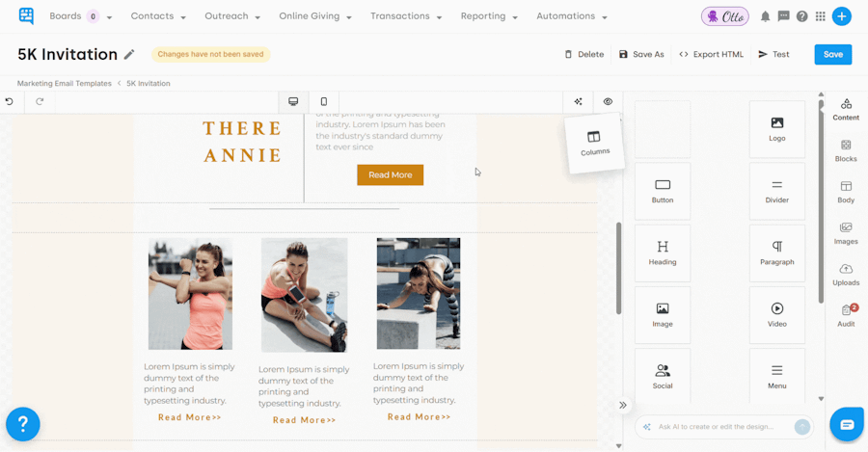Viewport: 868px width, 452px height.
Task: Click the 5K Invitation breadcrumb text
Action: 149,84
